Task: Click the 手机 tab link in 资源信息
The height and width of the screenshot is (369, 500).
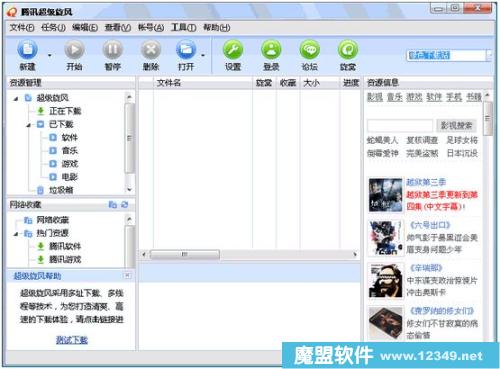Action: [454, 97]
